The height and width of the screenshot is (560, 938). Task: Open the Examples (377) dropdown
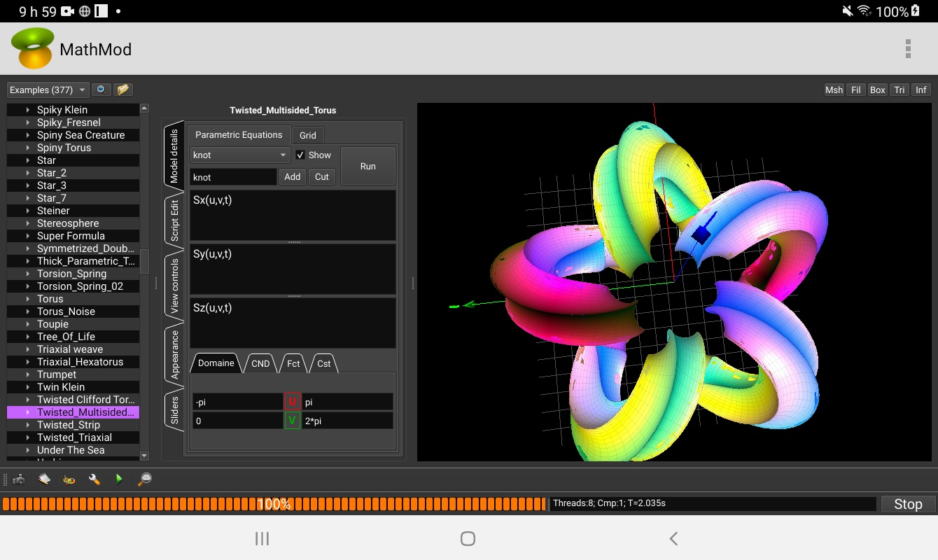[48, 90]
